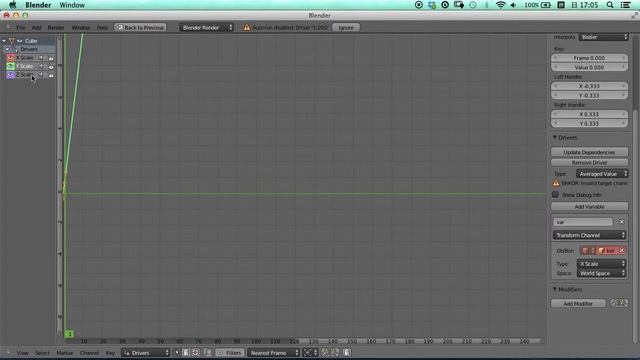Viewport: 640px width, 360px height.
Task: Open the Render menu
Action: click(x=56, y=28)
